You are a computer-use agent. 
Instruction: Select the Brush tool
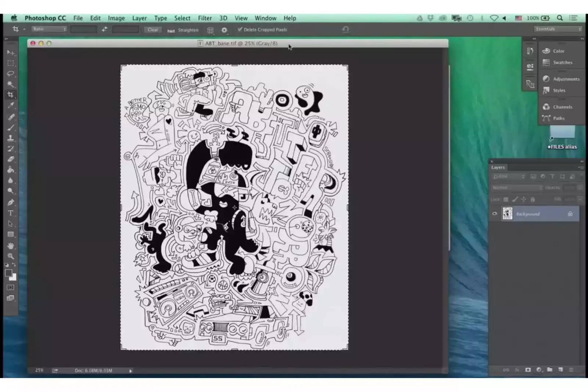pos(11,128)
